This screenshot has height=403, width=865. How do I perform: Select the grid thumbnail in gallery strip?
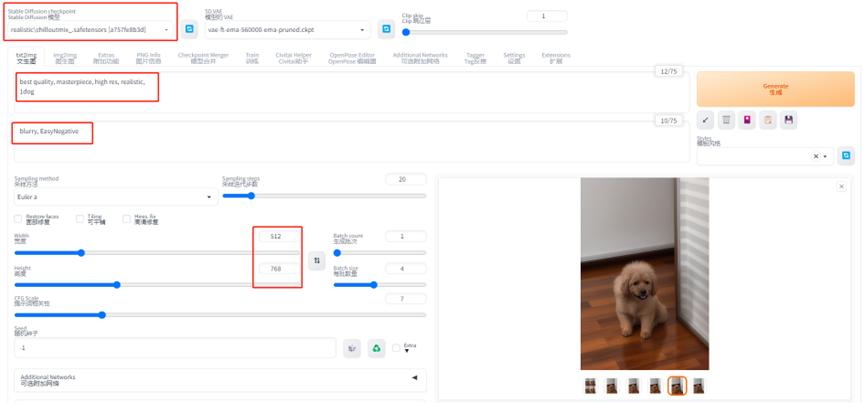point(590,386)
